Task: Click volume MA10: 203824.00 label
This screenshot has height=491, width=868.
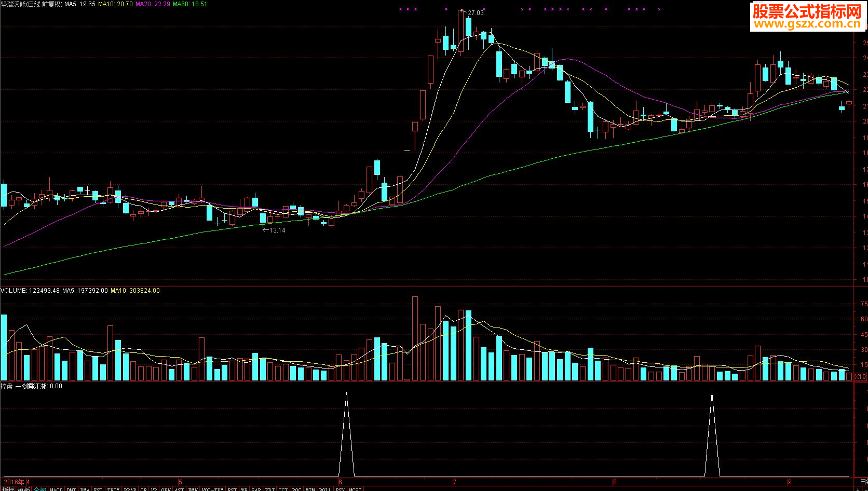Action: click(135, 291)
